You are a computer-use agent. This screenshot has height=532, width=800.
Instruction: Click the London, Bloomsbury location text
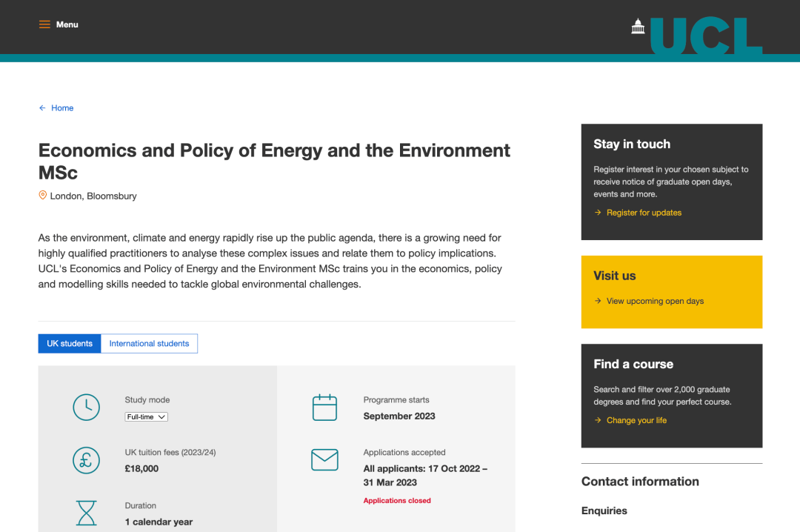93,196
